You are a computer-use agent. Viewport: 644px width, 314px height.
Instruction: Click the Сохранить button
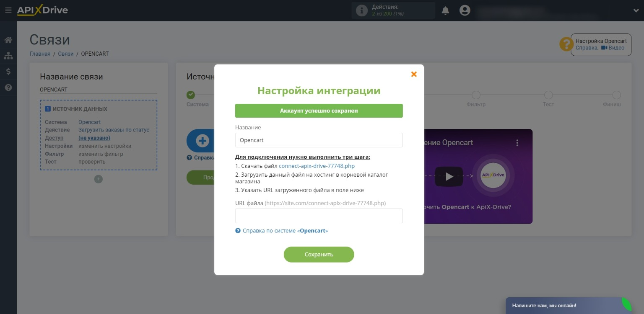pos(319,255)
